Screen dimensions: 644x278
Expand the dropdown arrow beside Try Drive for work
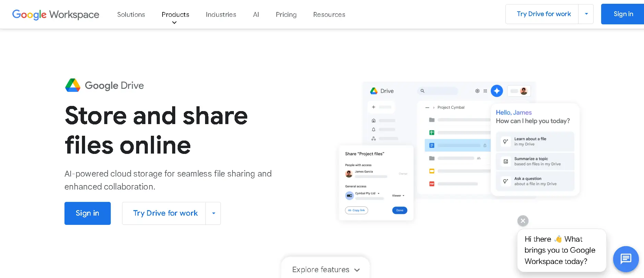[x=213, y=213]
